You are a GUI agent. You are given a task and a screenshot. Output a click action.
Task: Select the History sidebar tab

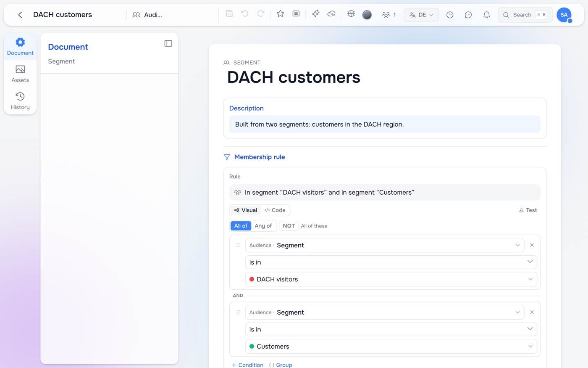pos(20,101)
